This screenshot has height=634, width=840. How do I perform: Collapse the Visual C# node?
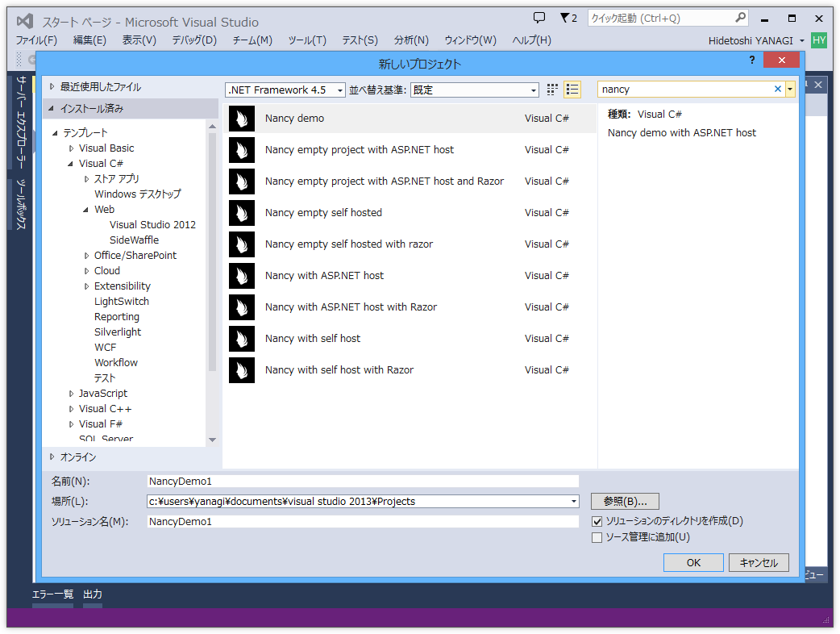pyautogui.click(x=71, y=164)
